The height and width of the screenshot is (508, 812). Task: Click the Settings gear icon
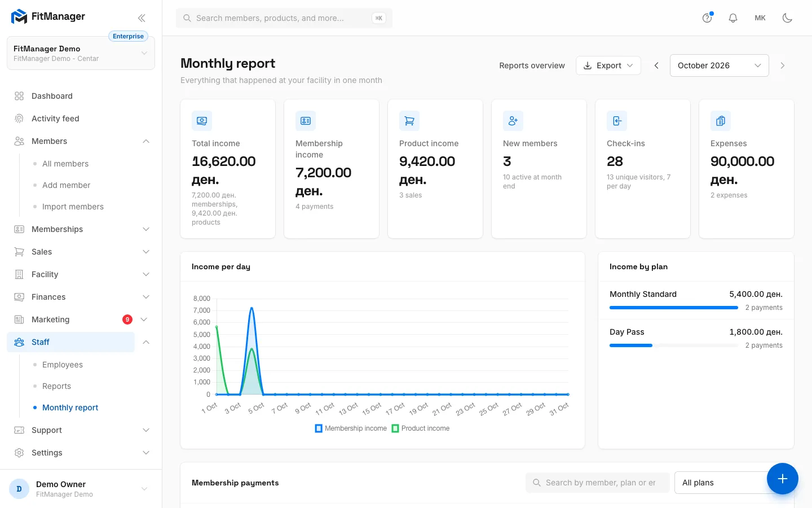point(19,453)
